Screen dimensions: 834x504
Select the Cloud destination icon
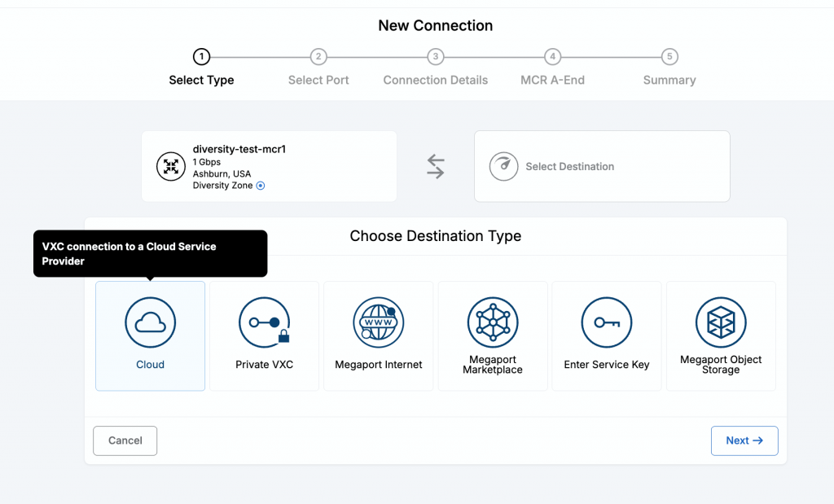[150, 322]
